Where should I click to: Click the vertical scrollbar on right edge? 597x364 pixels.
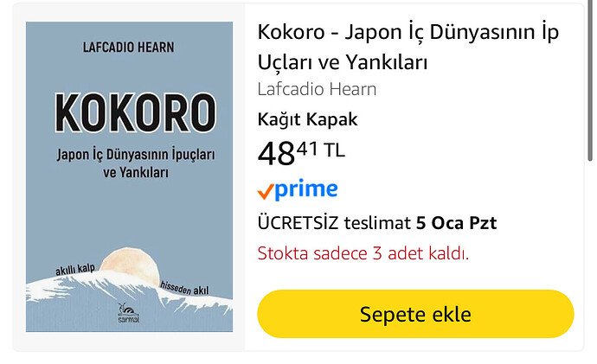590,81
